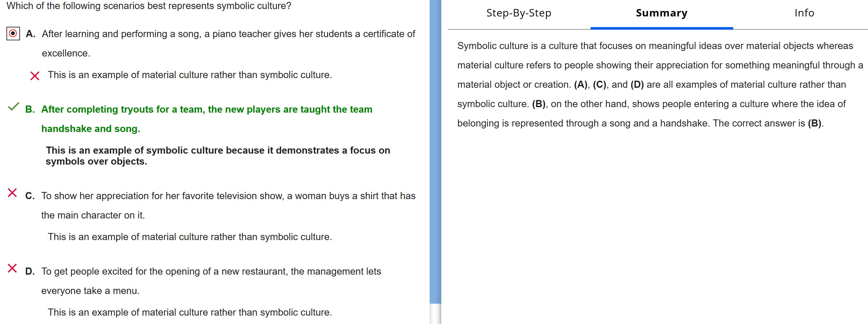The height and width of the screenshot is (324, 868).
Task: Click the question prompt about symbolic culture
Action: click(149, 6)
